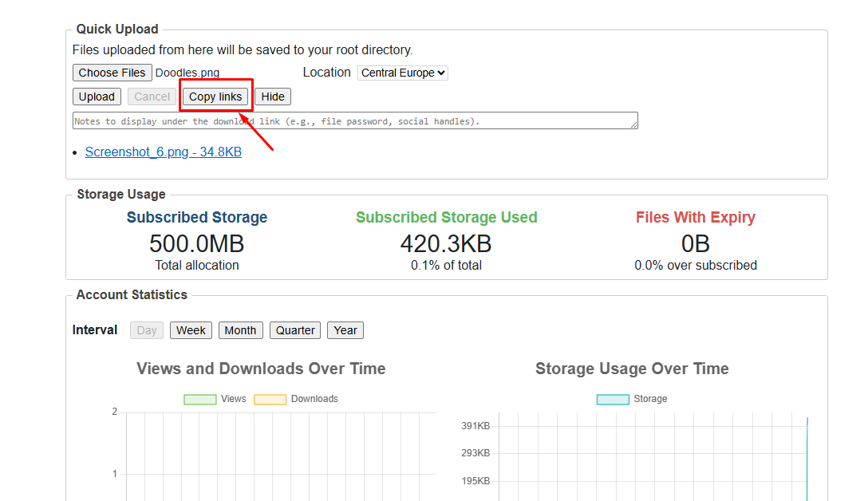Focus the download link notes text field
This screenshot has height=501, width=868.
[x=355, y=120]
